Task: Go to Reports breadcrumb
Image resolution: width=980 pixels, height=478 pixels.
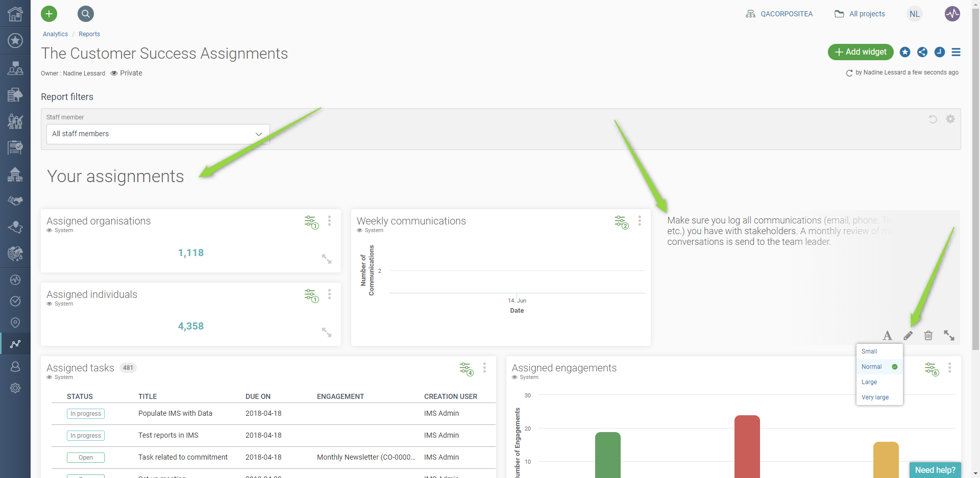Action: (89, 34)
